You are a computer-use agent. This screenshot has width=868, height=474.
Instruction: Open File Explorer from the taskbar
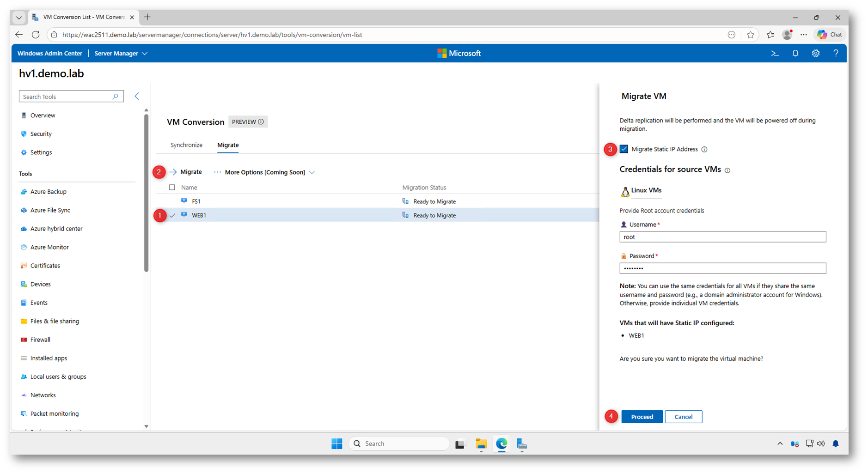[x=481, y=444]
